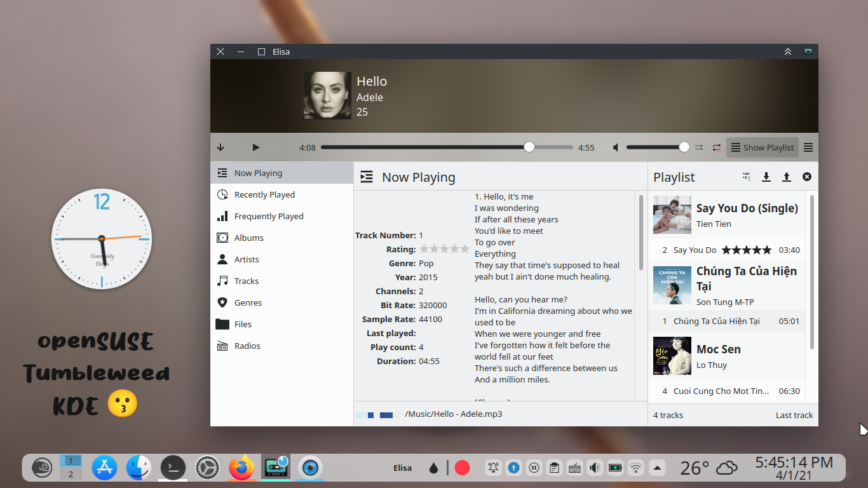The width and height of the screenshot is (868, 488).
Task: Open the Radios section
Action: (282, 346)
